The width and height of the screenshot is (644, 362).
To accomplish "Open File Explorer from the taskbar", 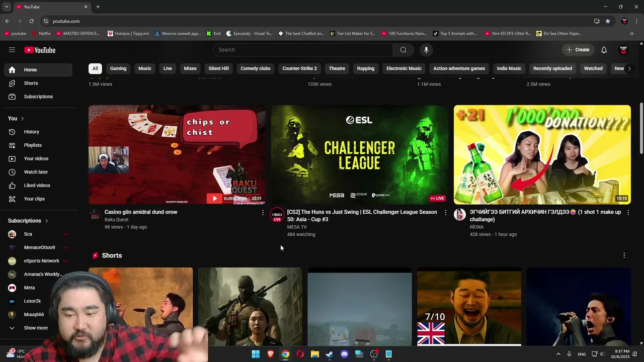I will (314, 354).
